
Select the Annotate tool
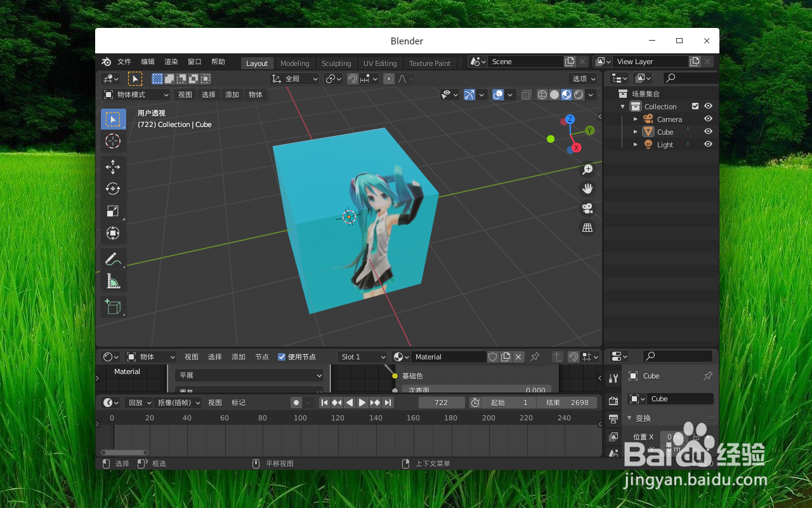113,259
